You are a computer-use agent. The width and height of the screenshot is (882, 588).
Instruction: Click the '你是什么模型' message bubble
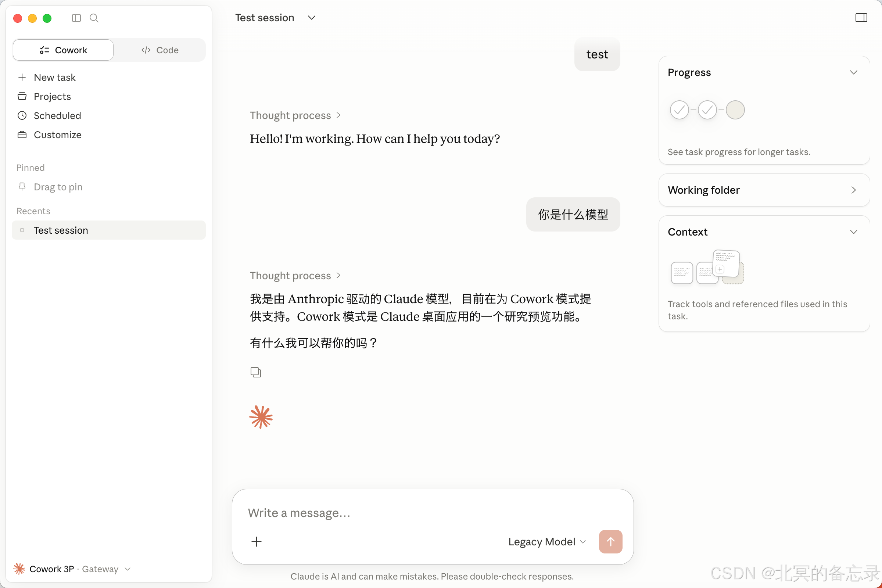pos(573,215)
